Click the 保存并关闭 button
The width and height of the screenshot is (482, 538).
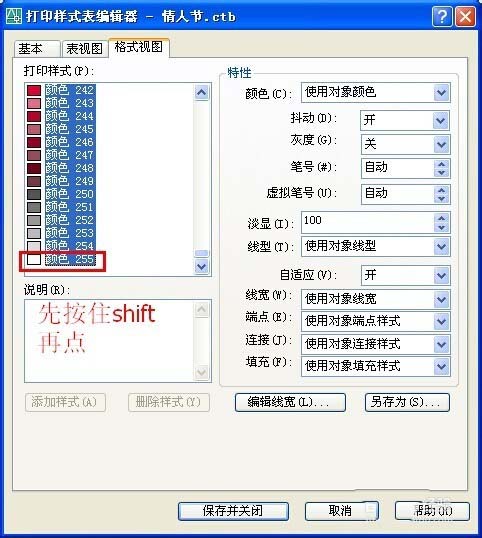pyautogui.click(x=233, y=511)
